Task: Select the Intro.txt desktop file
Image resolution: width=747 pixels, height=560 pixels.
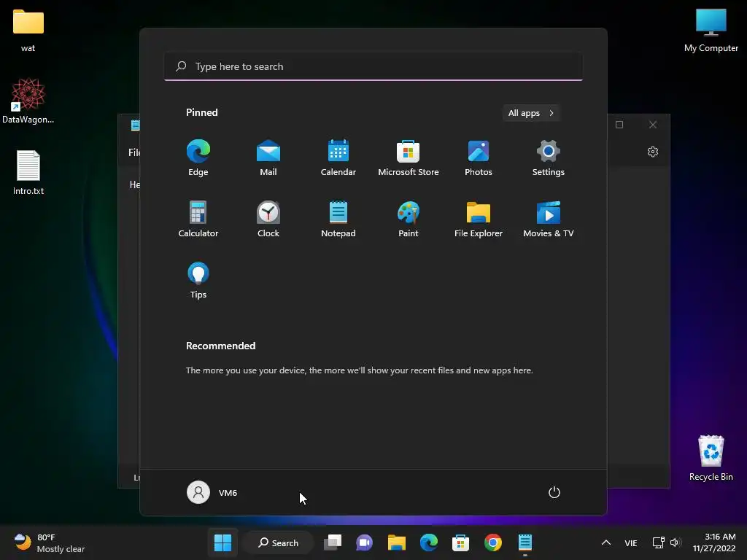Action: pyautogui.click(x=28, y=173)
